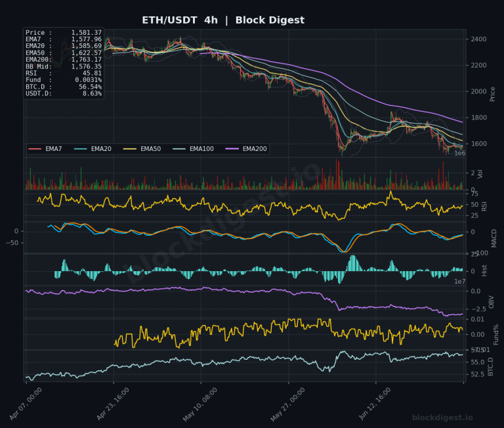Click the RSI axis tick 25
This screenshot has width=504, height=428.
(x=474, y=215)
